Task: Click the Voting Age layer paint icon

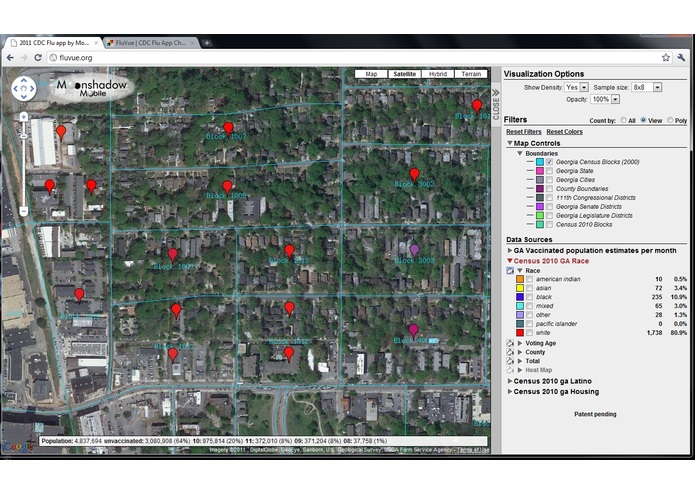Action: pyautogui.click(x=510, y=343)
